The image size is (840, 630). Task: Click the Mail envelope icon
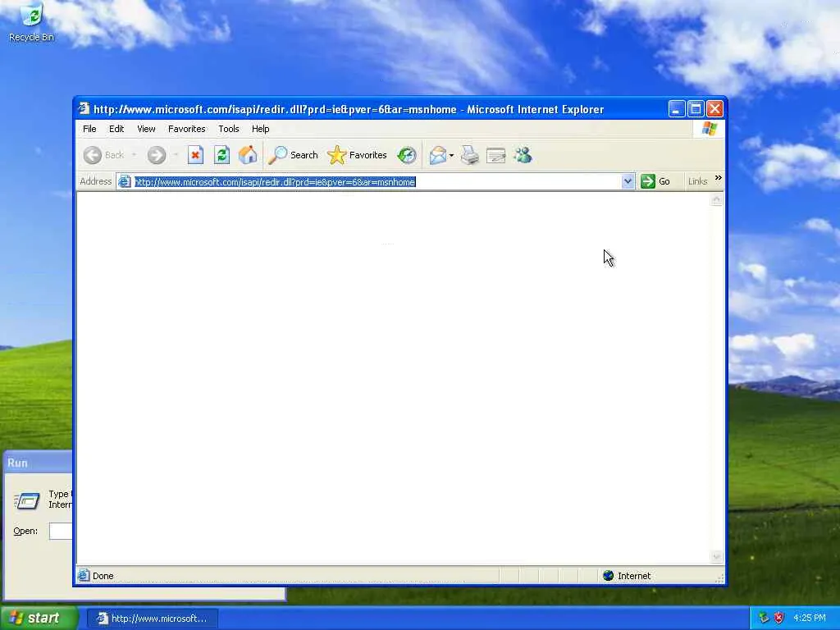tap(437, 155)
